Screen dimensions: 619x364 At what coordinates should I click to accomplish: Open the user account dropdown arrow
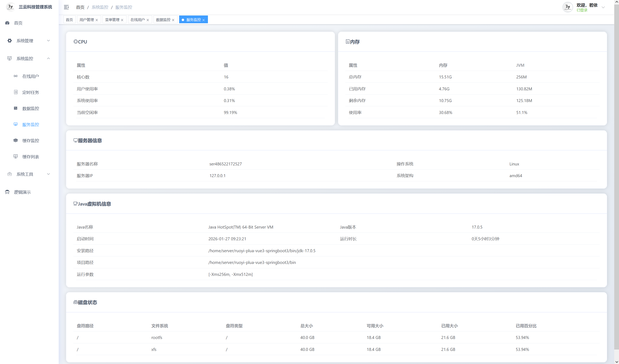(603, 7)
